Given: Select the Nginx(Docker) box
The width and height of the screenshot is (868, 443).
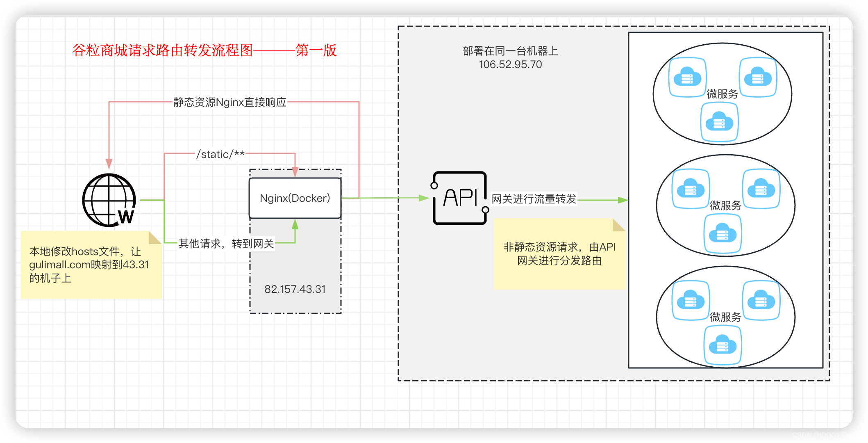Looking at the screenshot, I should 295,198.
